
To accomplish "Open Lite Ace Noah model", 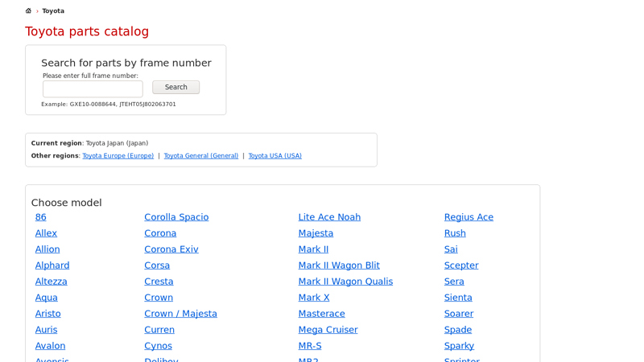I will [329, 217].
